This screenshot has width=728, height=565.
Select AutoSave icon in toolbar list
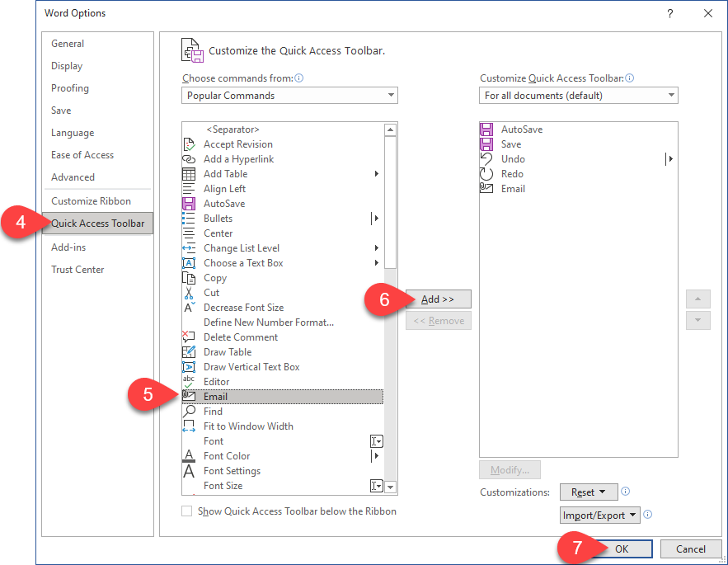point(486,129)
